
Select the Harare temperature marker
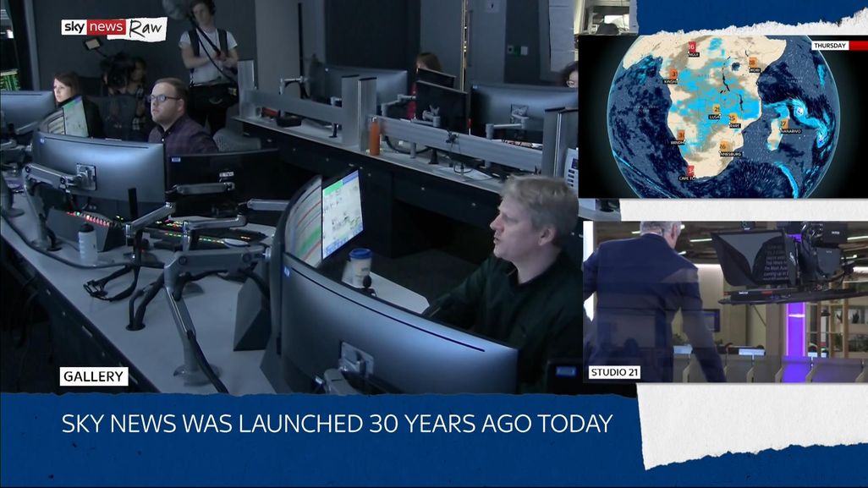pyautogui.click(x=733, y=118)
